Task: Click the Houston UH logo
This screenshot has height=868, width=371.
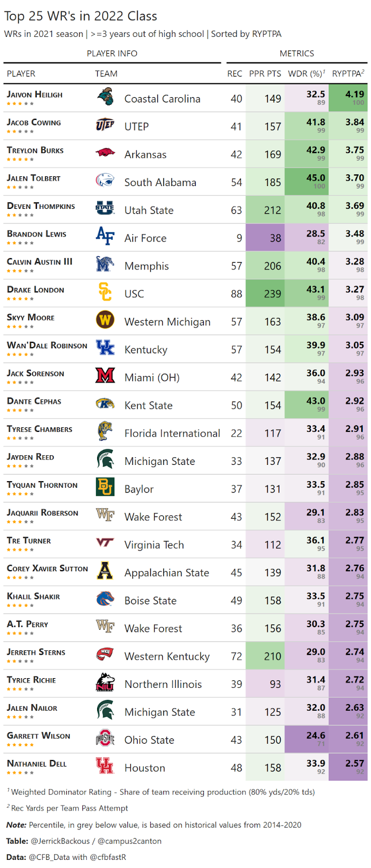Action: coord(105,766)
